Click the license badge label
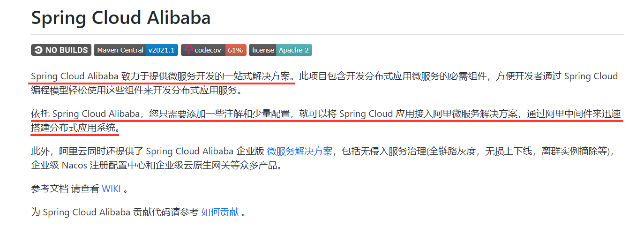Viewport: 644px width, 228px height. [262, 50]
